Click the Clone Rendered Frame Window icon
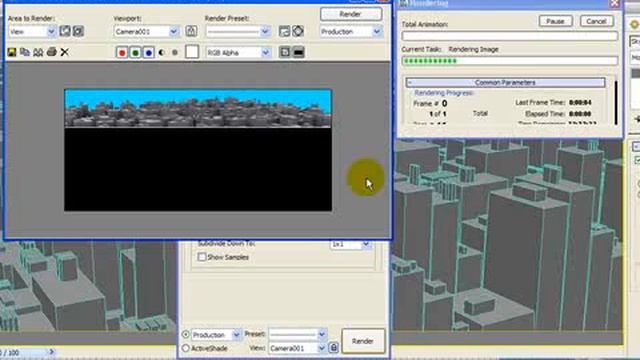The width and height of the screenshot is (640, 360). click(38, 52)
